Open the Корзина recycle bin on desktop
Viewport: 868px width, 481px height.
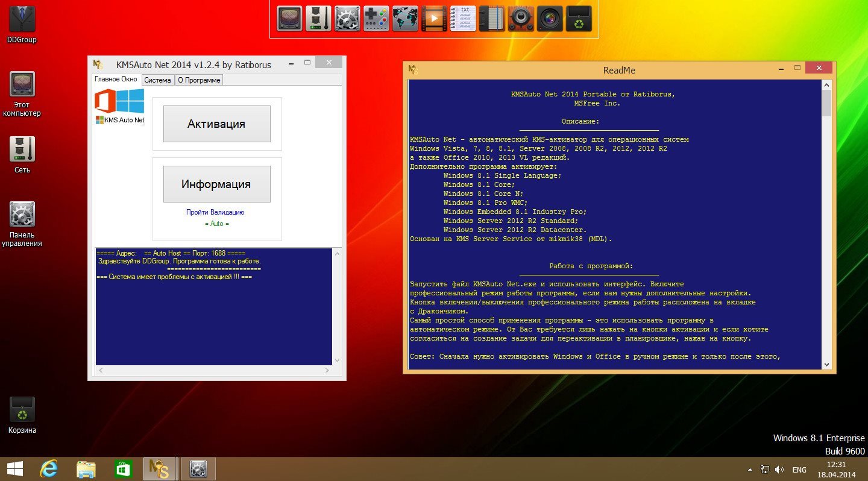(22, 410)
